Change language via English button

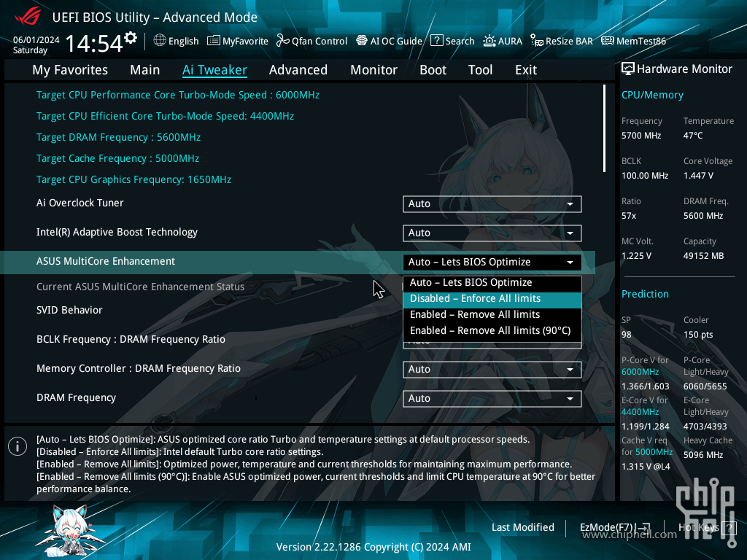183,41
